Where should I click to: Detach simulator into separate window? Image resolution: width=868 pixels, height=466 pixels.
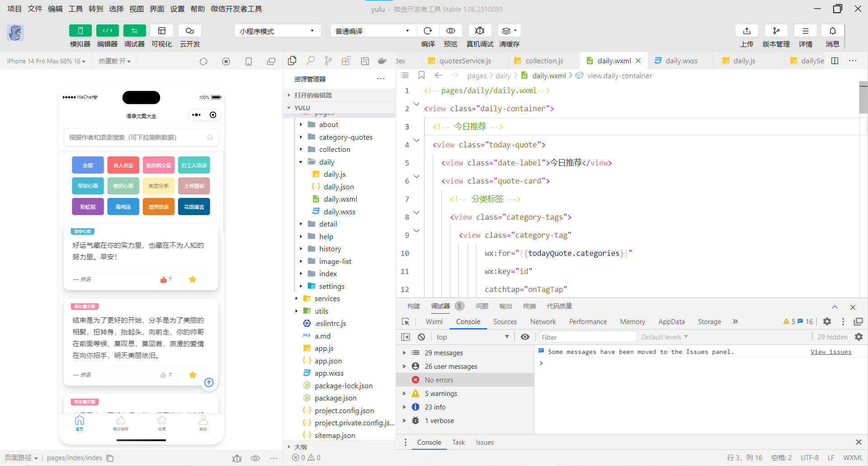(271, 61)
